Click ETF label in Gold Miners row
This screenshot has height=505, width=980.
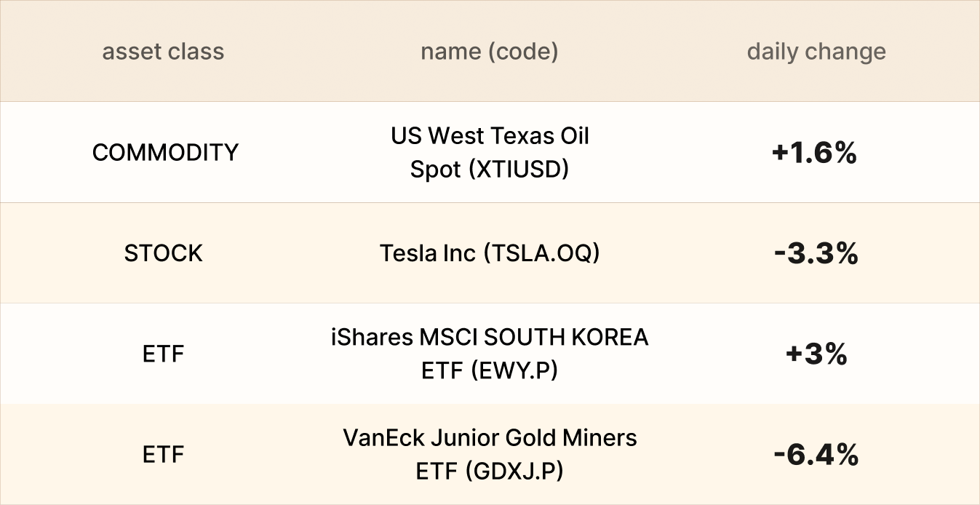pyautogui.click(x=164, y=455)
